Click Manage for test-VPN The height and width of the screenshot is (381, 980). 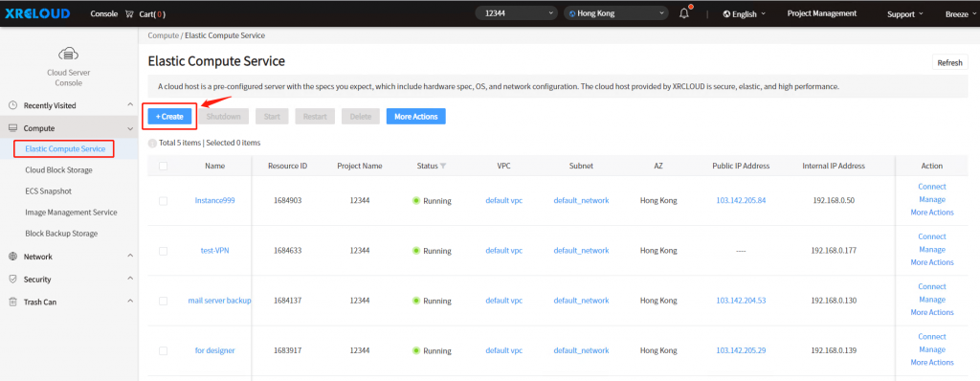click(x=932, y=250)
